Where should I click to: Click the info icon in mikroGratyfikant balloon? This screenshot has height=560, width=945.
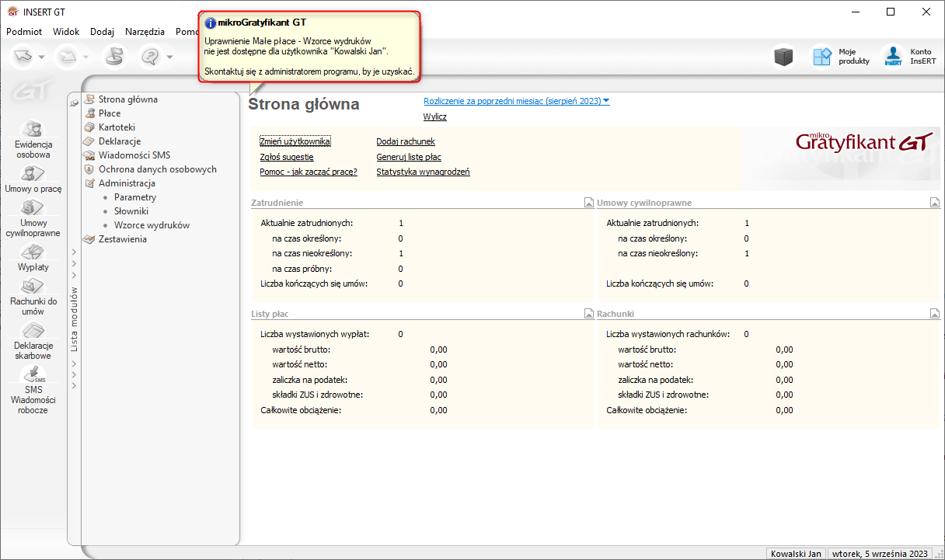pos(211,23)
